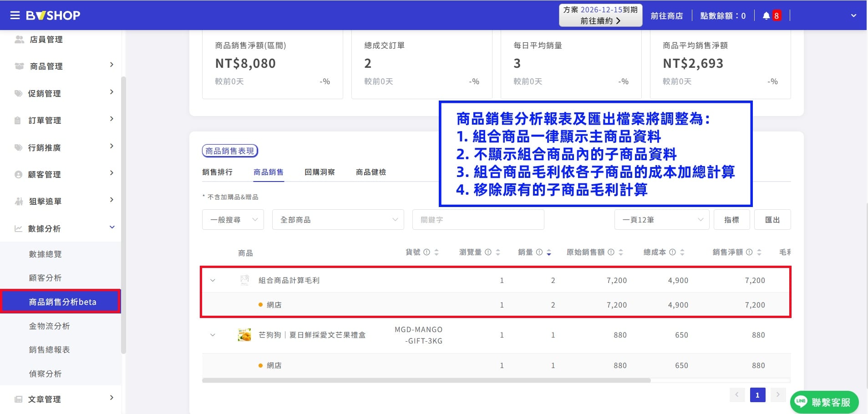Open the hamburger menu icon

pos(15,15)
